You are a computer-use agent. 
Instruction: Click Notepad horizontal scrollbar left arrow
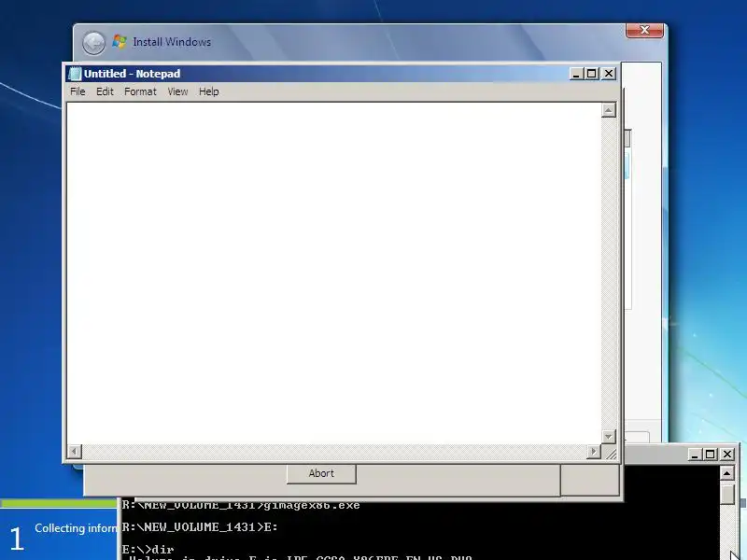[x=75, y=451]
